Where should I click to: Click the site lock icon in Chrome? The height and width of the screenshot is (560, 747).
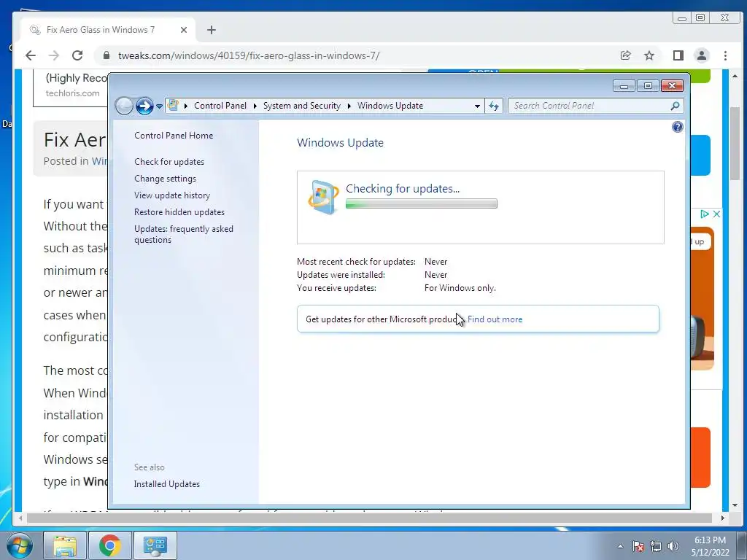[x=107, y=55]
